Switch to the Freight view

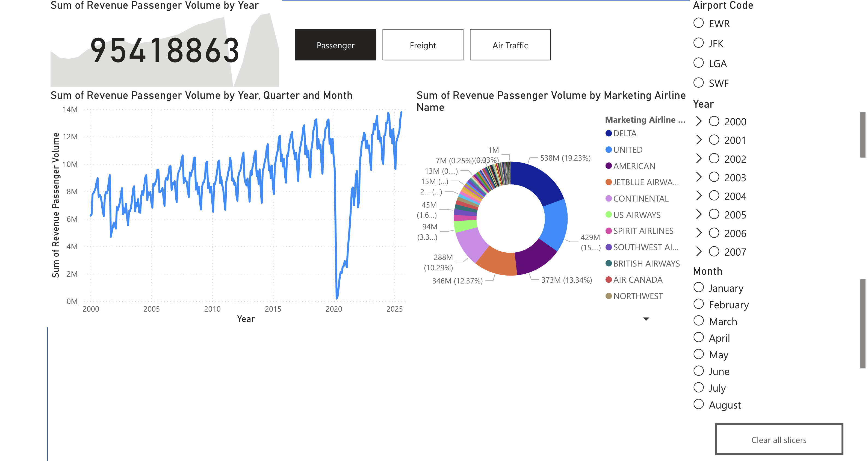coord(423,45)
